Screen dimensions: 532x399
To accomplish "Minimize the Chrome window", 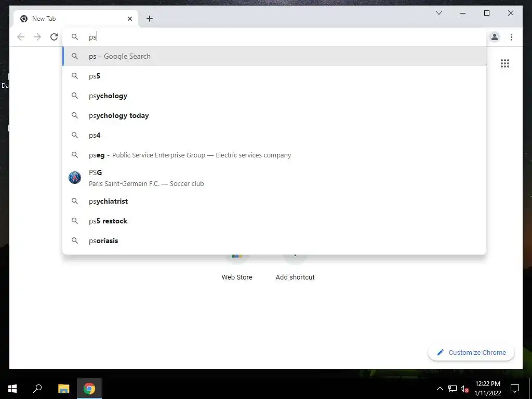I will tap(463, 13).
